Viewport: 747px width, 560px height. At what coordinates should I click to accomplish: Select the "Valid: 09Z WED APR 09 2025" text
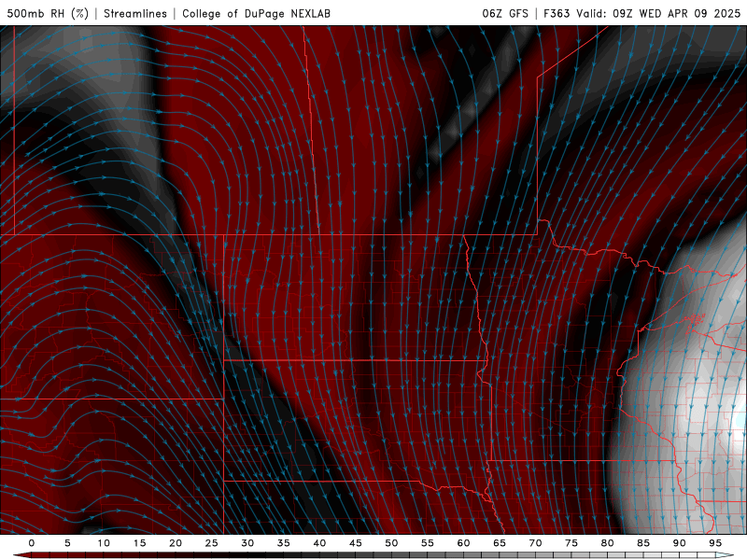(x=658, y=13)
